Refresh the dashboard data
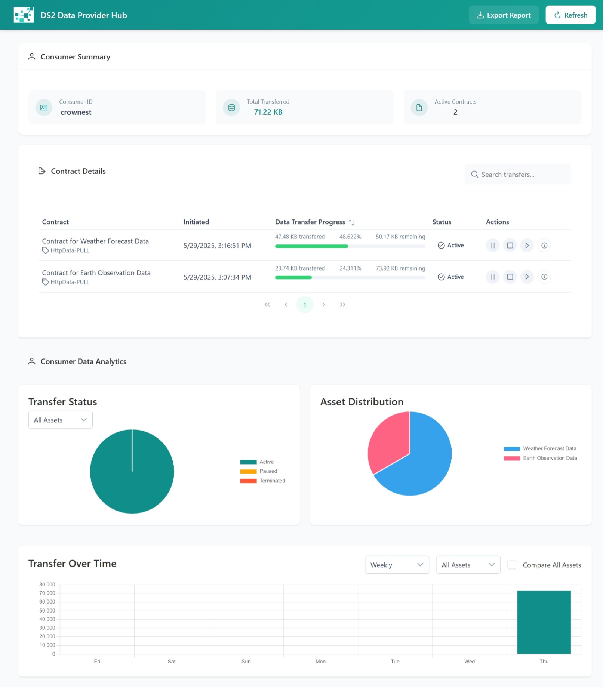The width and height of the screenshot is (603, 700). (570, 15)
